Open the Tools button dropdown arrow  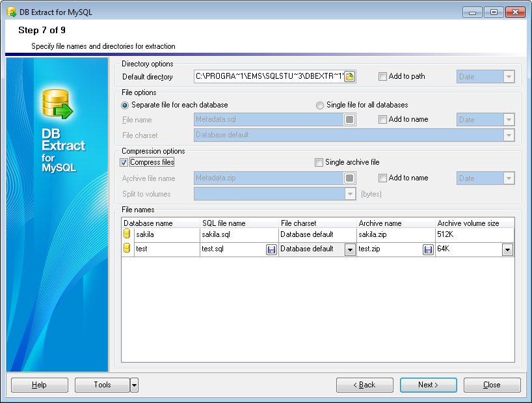click(134, 385)
